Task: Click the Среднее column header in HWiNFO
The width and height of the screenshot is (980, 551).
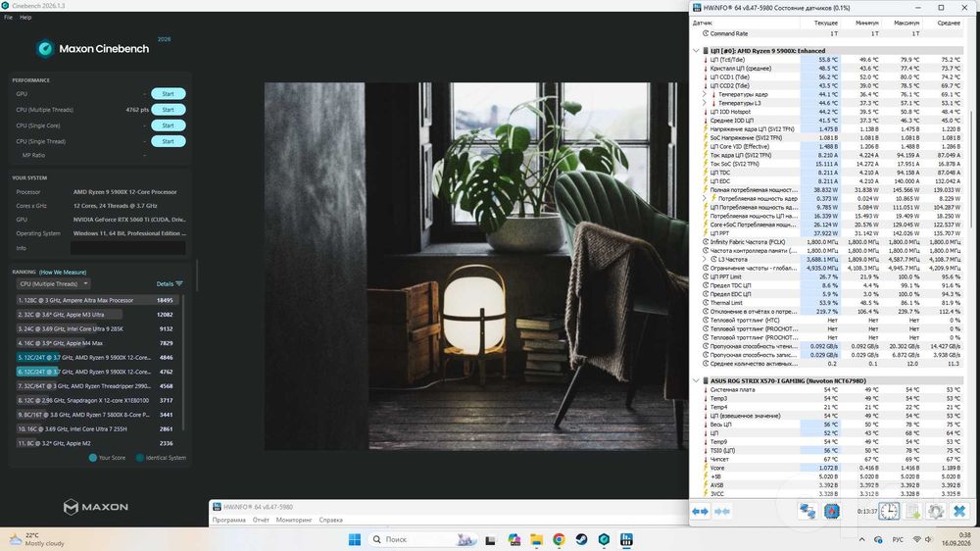Action: click(943, 24)
